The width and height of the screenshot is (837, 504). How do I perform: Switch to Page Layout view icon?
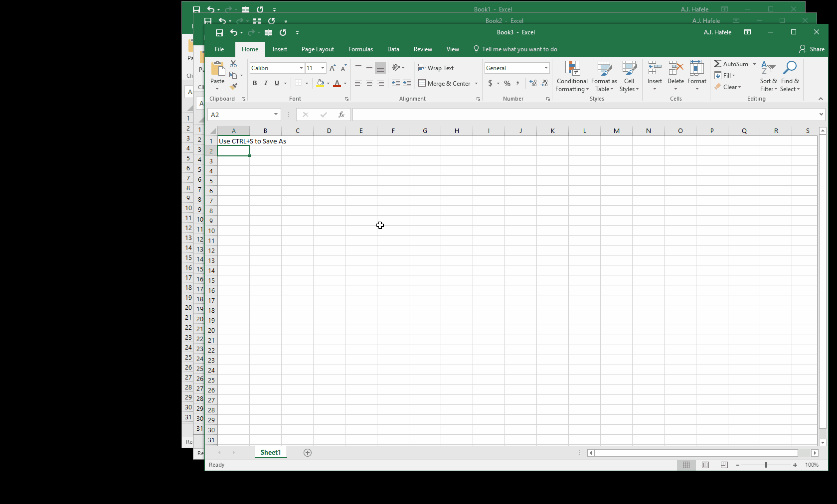tap(705, 465)
